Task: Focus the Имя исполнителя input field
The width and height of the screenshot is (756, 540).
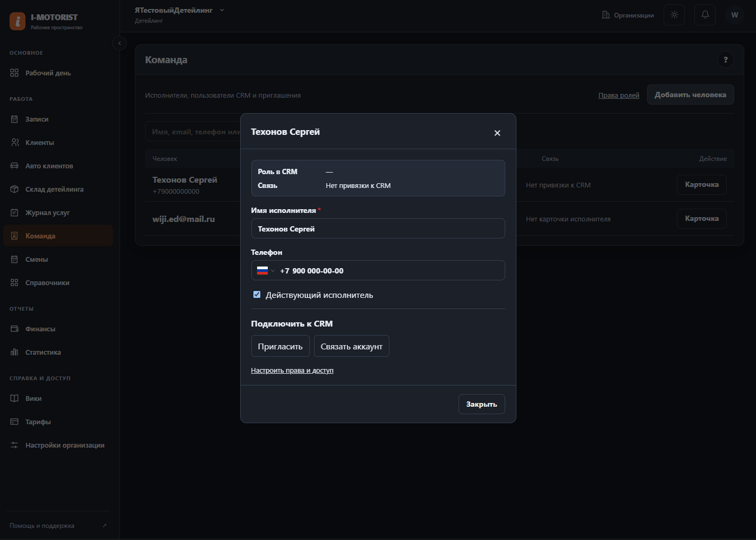Action: point(378,228)
